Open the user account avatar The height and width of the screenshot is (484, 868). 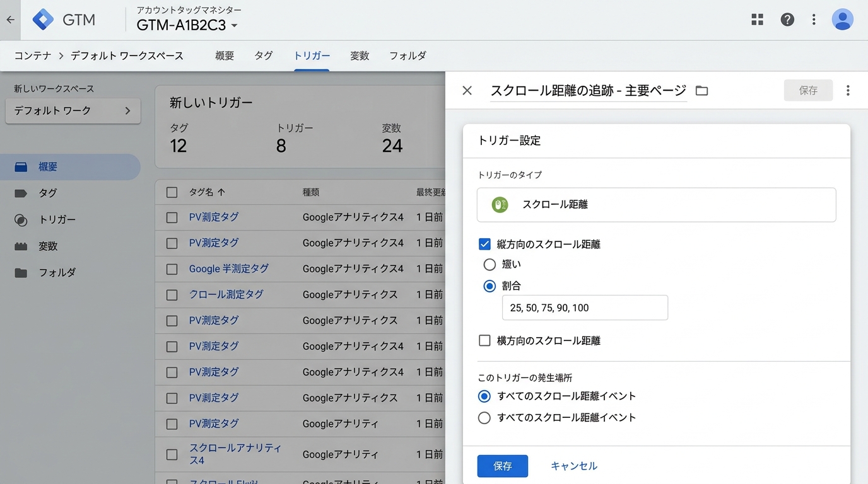(x=843, y=20)
